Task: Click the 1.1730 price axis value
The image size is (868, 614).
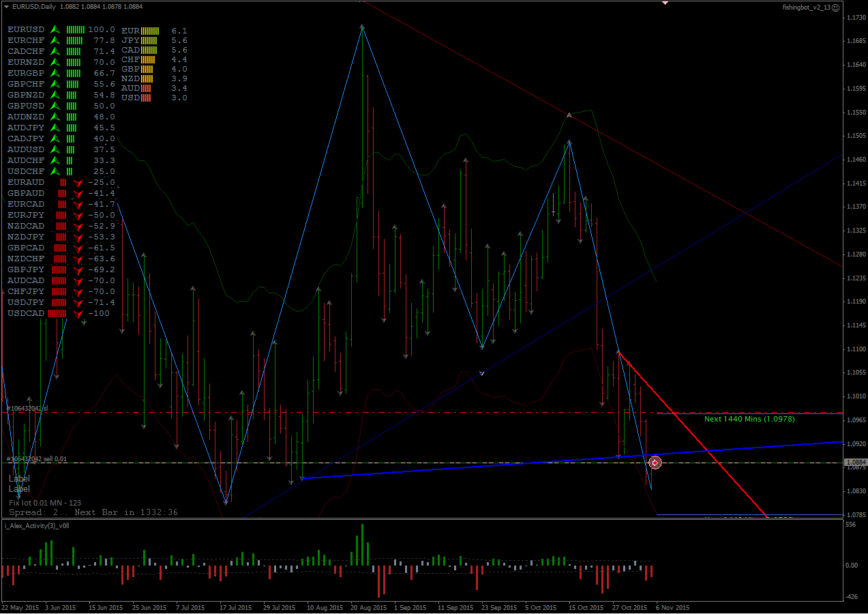Action: pyautogui.click(x=856, y=18)
